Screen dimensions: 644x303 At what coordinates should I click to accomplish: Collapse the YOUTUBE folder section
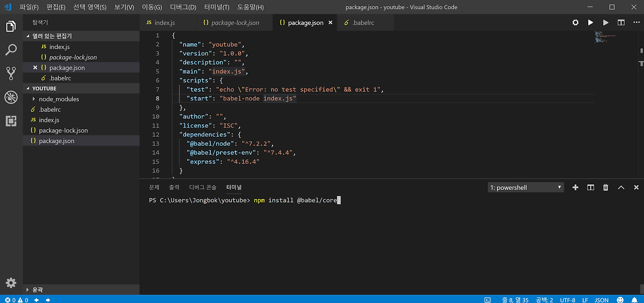click(81, 88)
